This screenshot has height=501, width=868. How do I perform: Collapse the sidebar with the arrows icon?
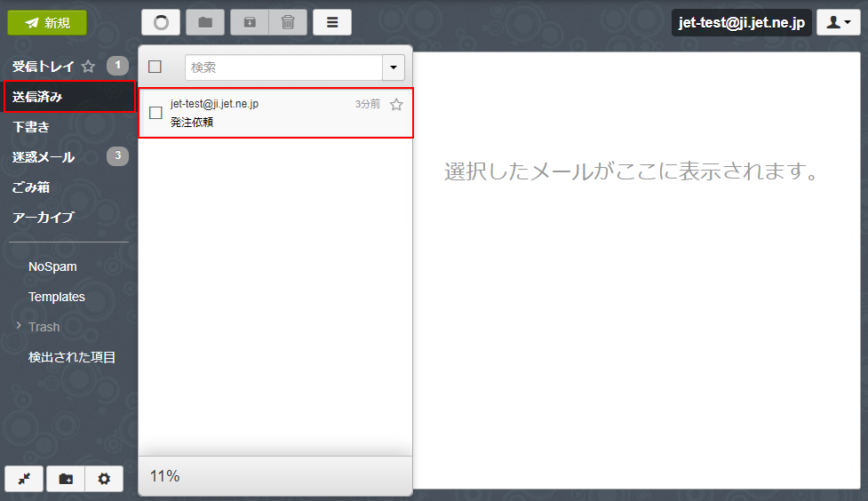25,479
